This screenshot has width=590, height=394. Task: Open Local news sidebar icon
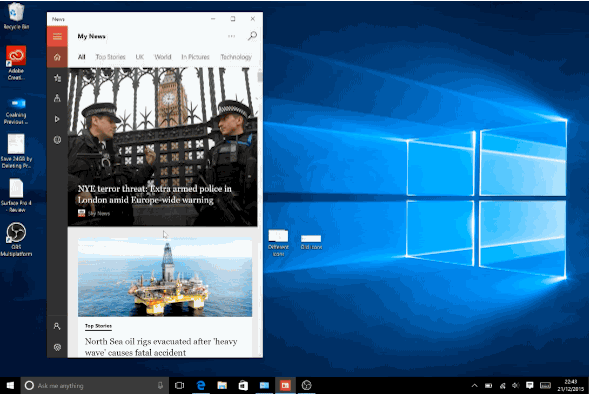pos(57,98)
